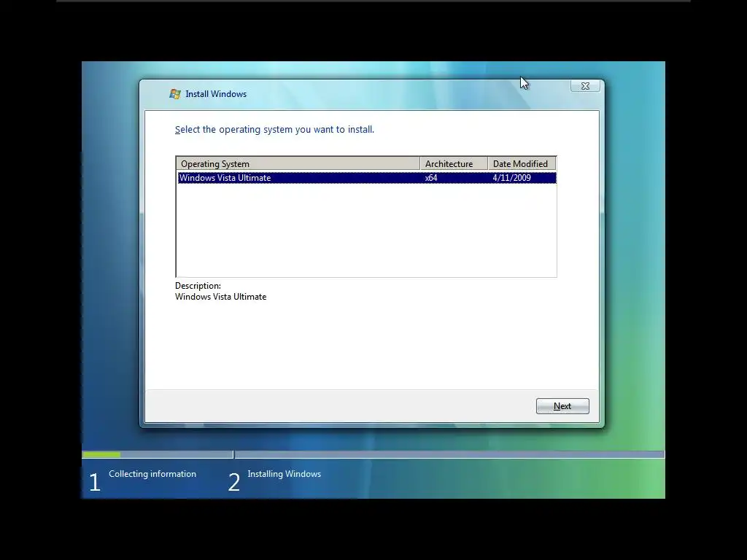Click the Collecting information step label
The width and height of the screenshot is (747, 560).
point(152,474)
